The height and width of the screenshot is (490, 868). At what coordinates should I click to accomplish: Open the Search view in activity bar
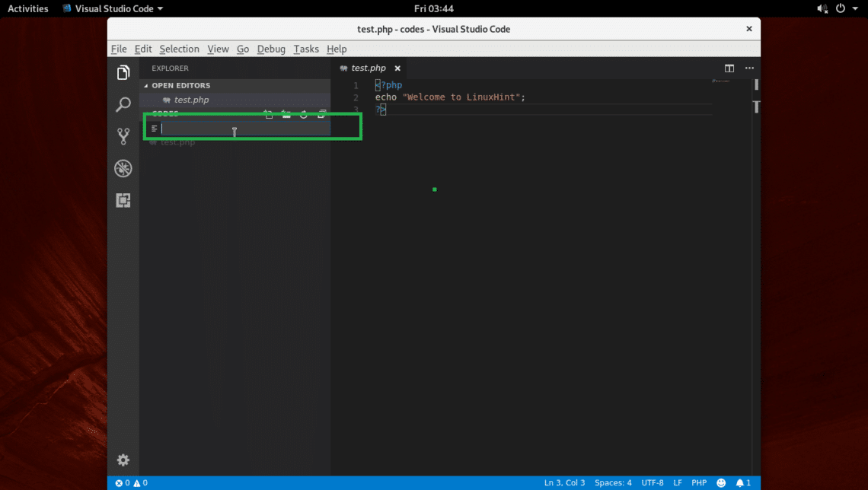click(x=123, y=105)
